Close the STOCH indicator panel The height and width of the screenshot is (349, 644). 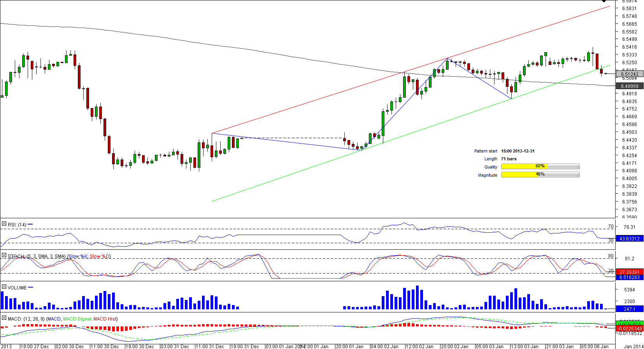pyautogui.click(x=4, y=256)
